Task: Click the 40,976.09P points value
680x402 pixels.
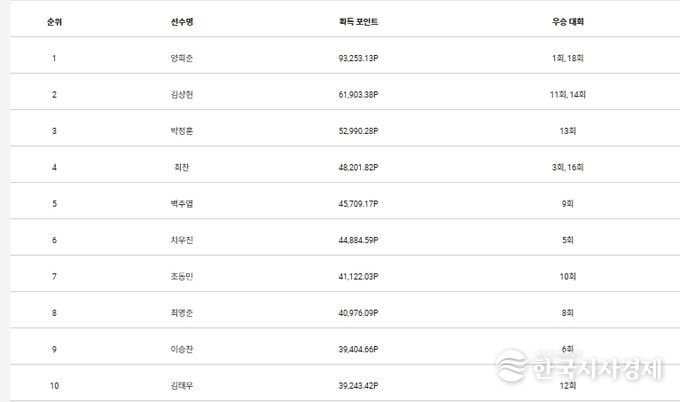Action: point(359,313)
